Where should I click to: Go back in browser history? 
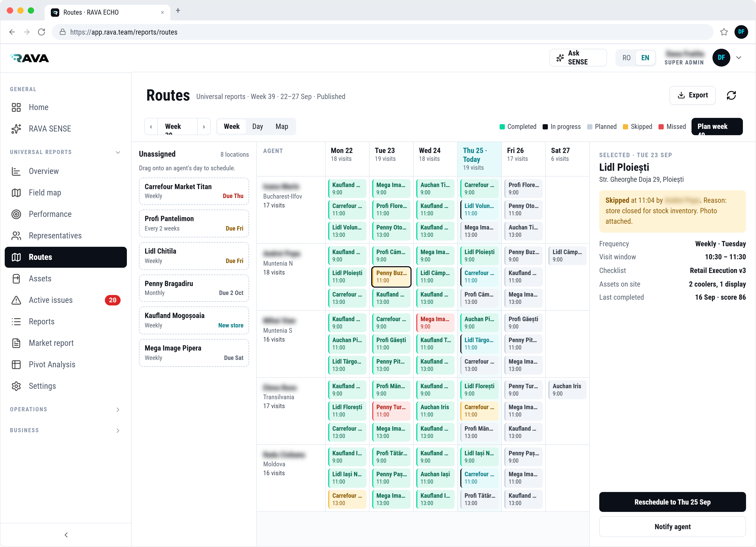point(12,32)
